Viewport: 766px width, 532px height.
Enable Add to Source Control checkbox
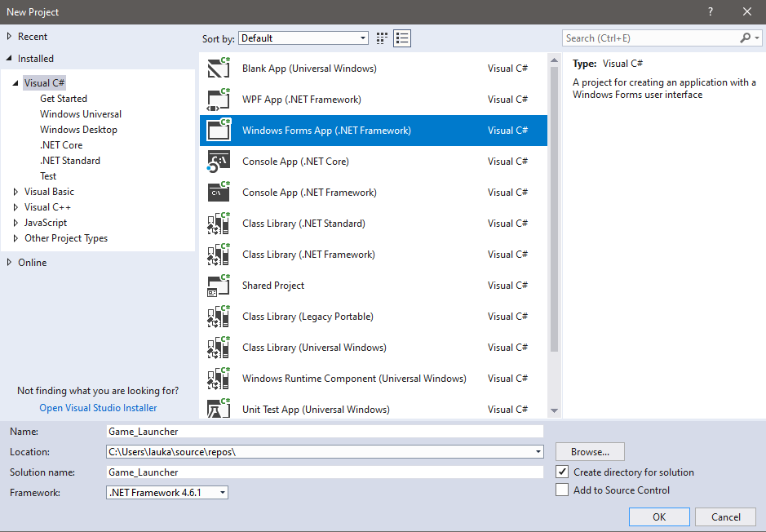tap(562, 490)
